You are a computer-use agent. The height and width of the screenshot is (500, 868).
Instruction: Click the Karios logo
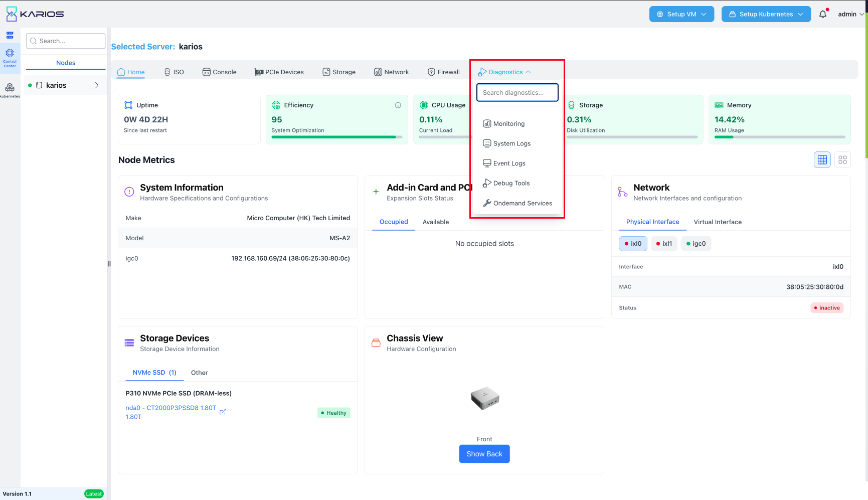pyautogui.click(x=35, y=14)
